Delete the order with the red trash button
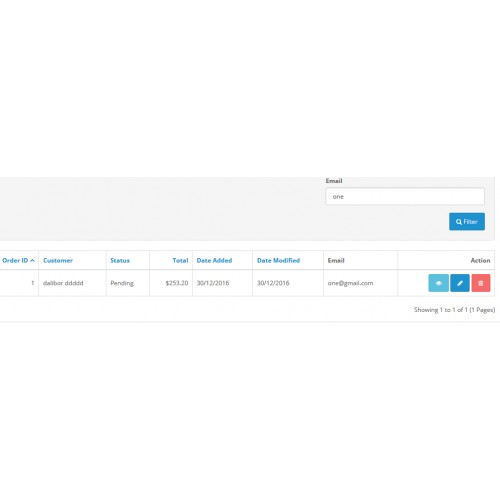The height and width of the screenshot is (500, 500). (x=481, y=283)
